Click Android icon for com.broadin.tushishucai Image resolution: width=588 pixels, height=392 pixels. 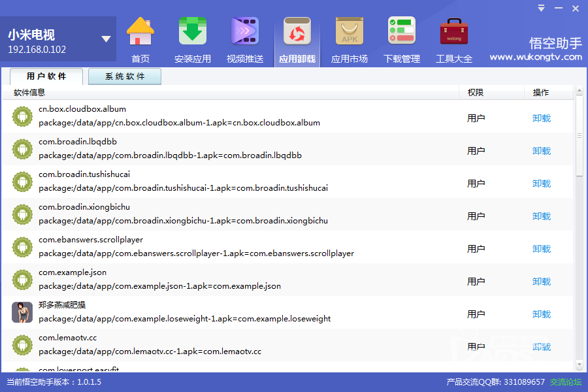point(22,182)
